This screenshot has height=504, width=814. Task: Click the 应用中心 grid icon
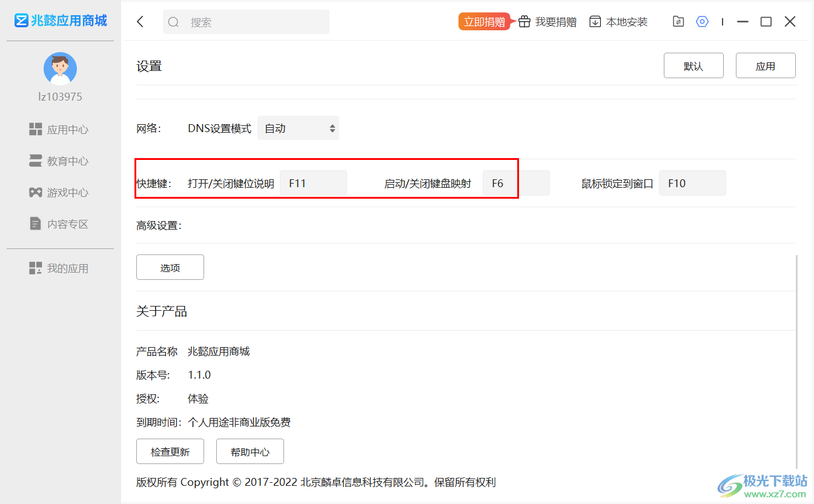(35, 129)
